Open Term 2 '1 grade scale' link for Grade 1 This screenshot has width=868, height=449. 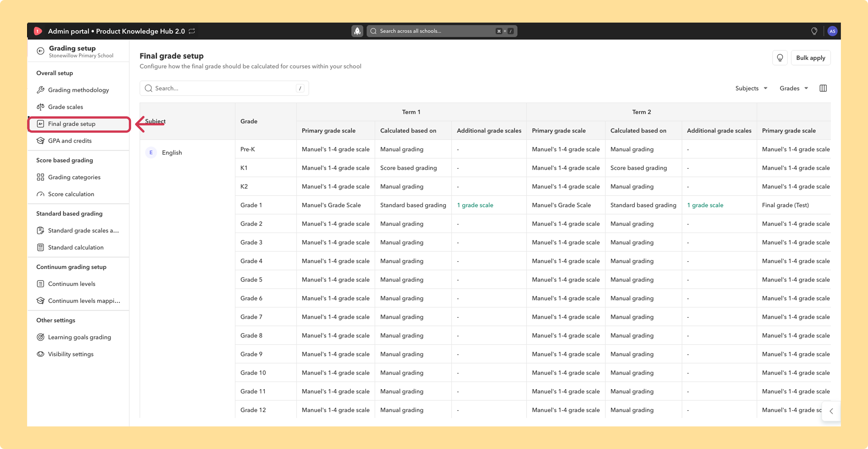point(705,205)
